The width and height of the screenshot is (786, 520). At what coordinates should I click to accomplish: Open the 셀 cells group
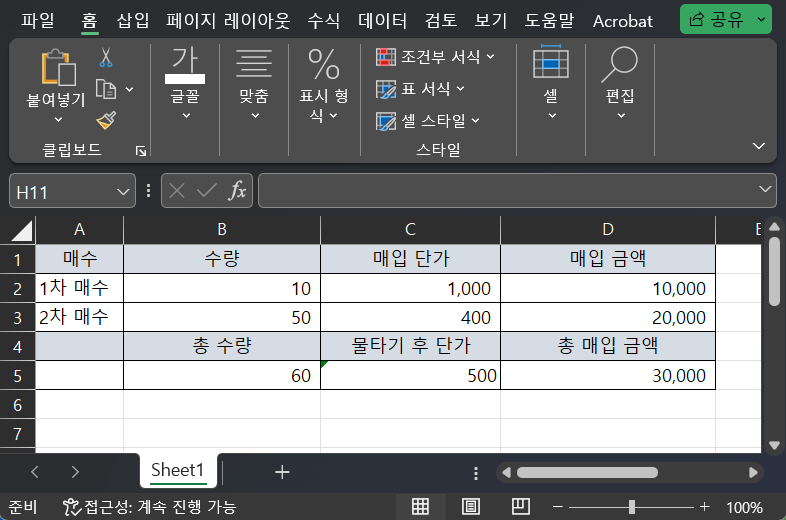[551, 83]
